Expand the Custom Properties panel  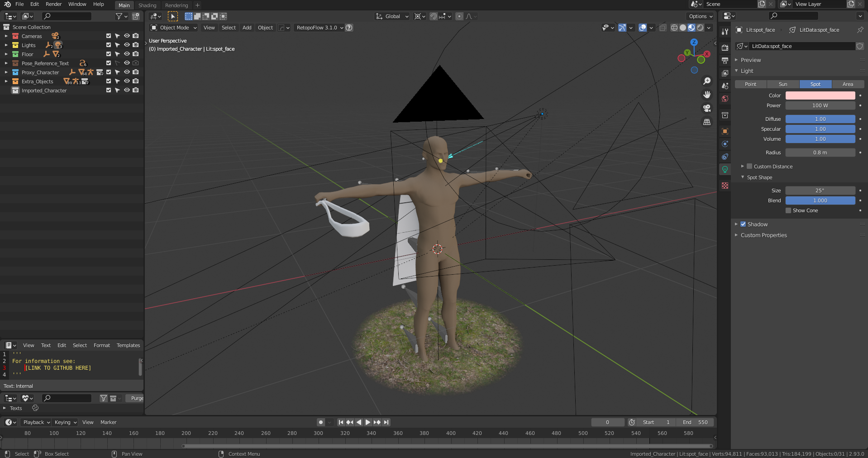[763, 235]
